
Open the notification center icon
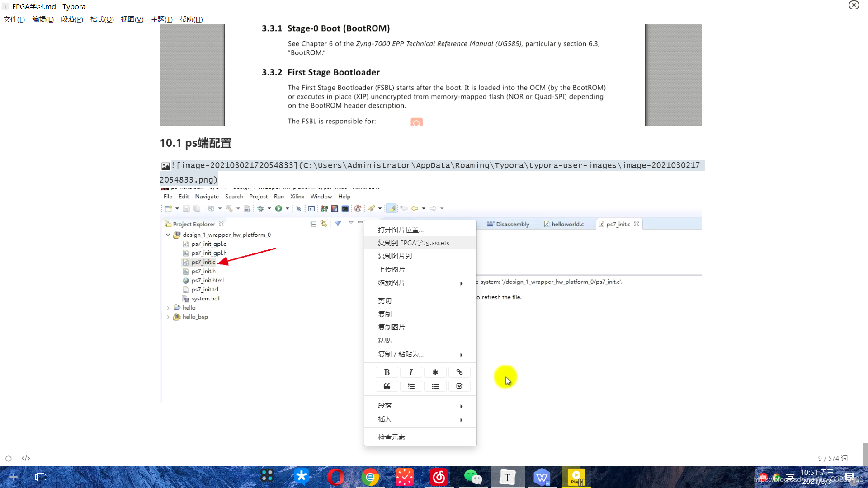click(850, 477)
